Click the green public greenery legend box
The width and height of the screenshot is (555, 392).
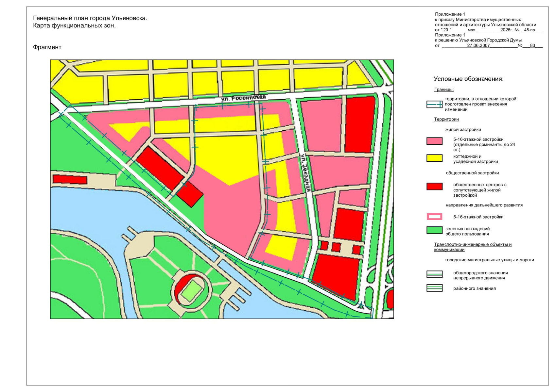coord(434,230)
